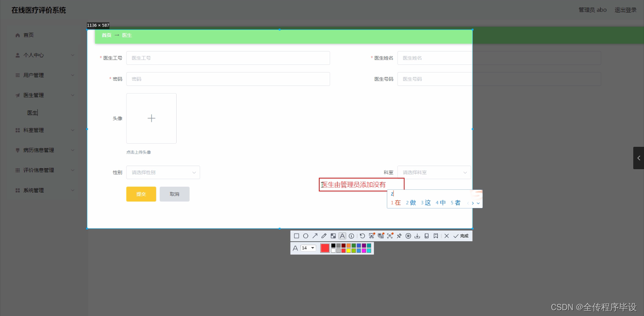Viewport: 644px width, 316px height.
Task: Open the 请选择科室 department dropdown
Action: [433, 172]
